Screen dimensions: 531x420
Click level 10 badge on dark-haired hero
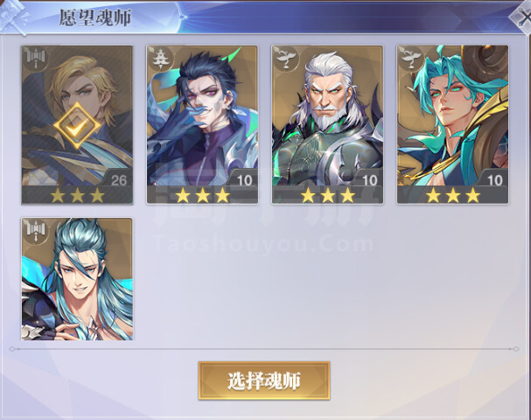coord(244,180)
